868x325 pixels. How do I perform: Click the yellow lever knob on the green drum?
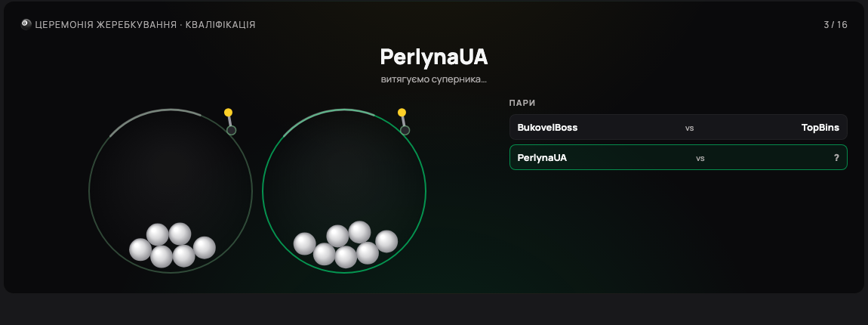[402, 113]
